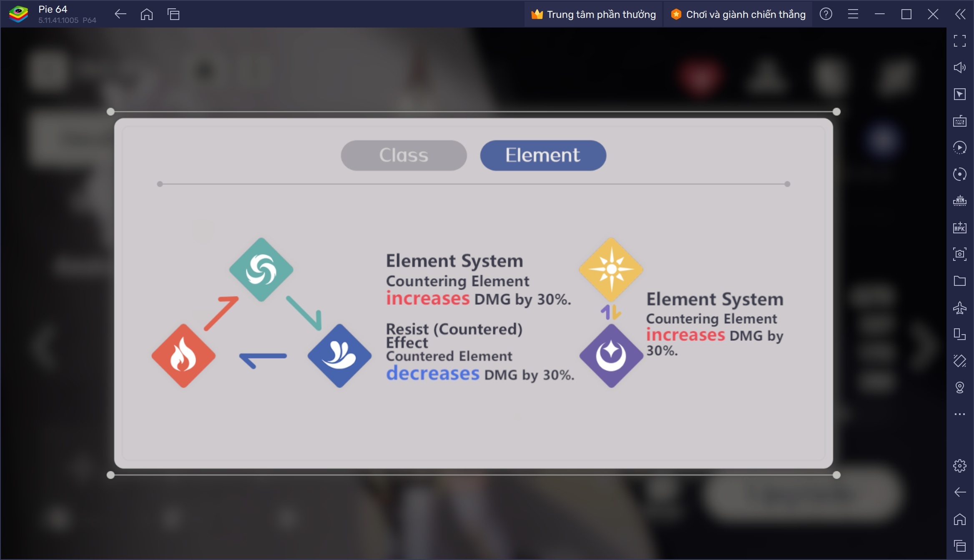Open set location pin icon in sidebar
The height and width of the screenshot is (560, 974).
(960, 387)
